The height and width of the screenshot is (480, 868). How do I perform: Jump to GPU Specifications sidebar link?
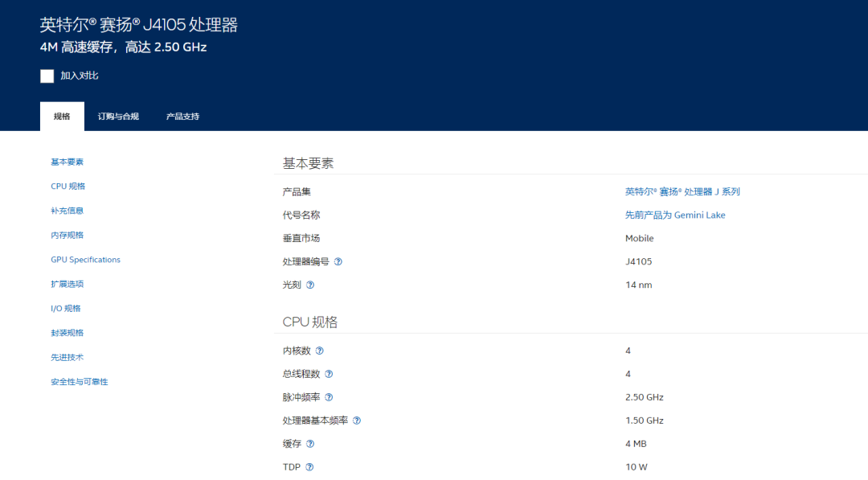pos(85,260)
